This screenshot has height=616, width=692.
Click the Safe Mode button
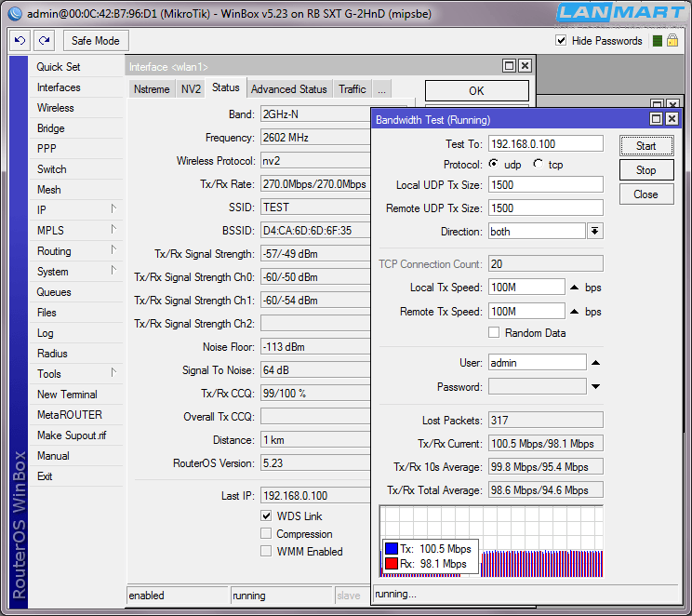point(96,41)
